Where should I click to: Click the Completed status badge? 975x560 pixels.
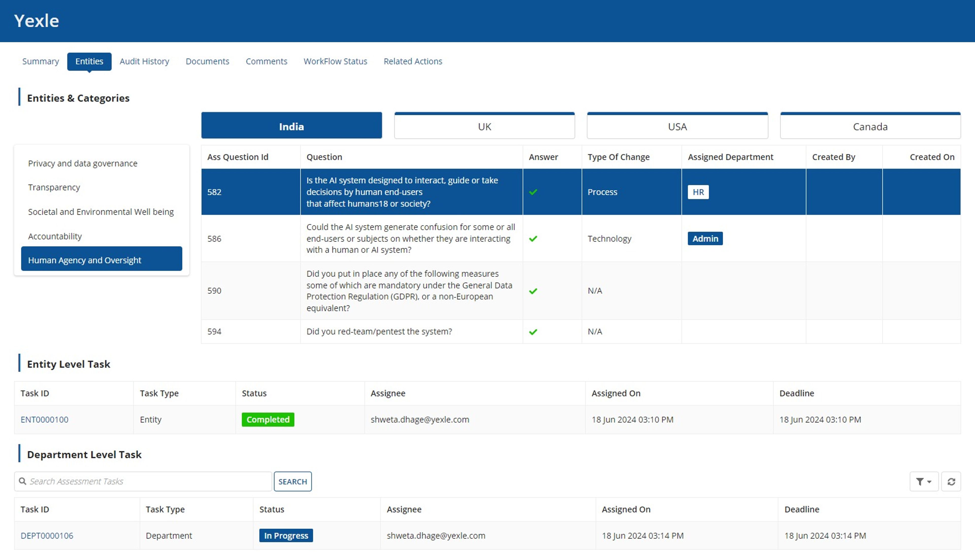268,420
